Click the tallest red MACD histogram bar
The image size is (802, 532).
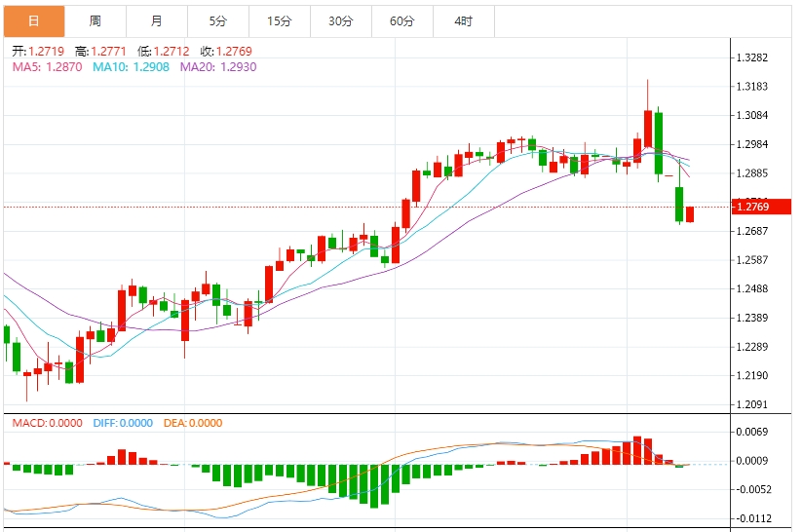pos(637,451)
